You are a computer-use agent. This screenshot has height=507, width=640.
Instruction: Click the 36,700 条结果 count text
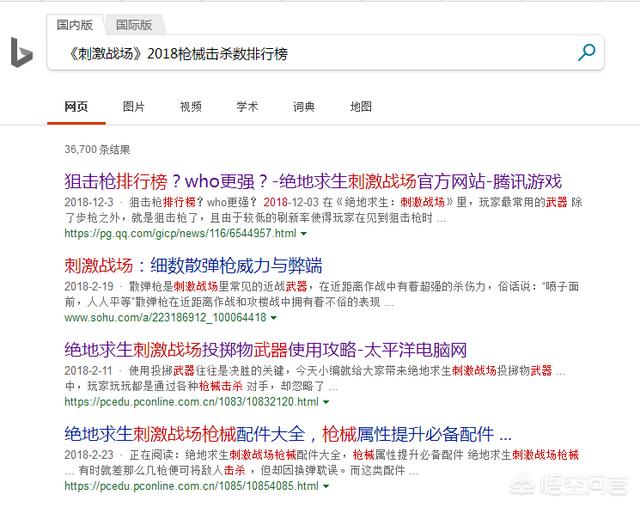[97, 149]
